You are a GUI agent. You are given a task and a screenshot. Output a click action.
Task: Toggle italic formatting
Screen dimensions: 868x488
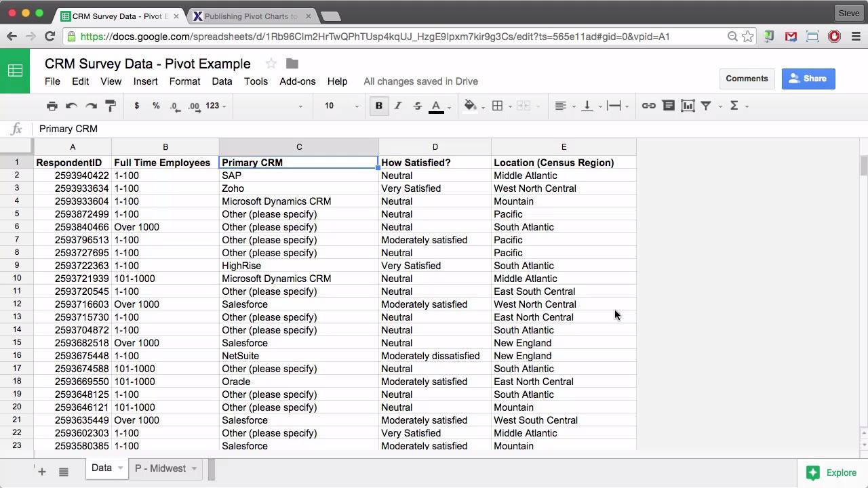point(398,106)
